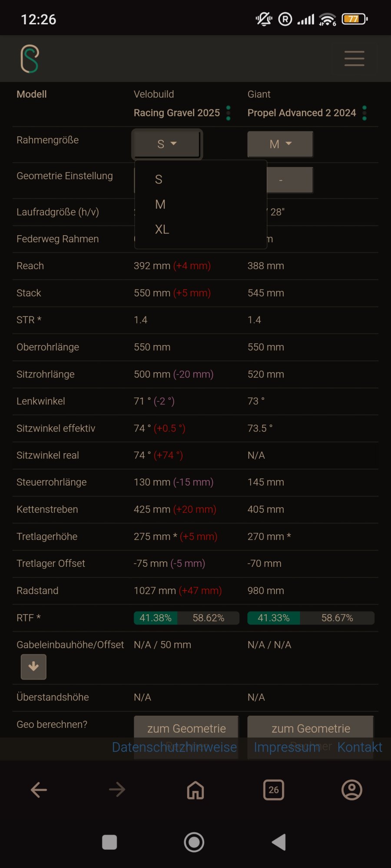Open the browser profile icon
The height and width of the screenshot is (868, 391).
click(x=351, y=790)
